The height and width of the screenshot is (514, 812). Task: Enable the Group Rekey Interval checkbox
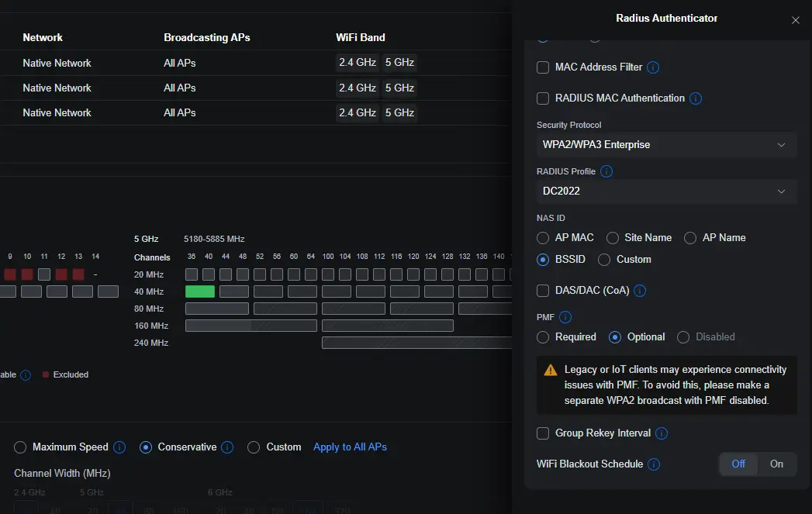pos(543,433)
